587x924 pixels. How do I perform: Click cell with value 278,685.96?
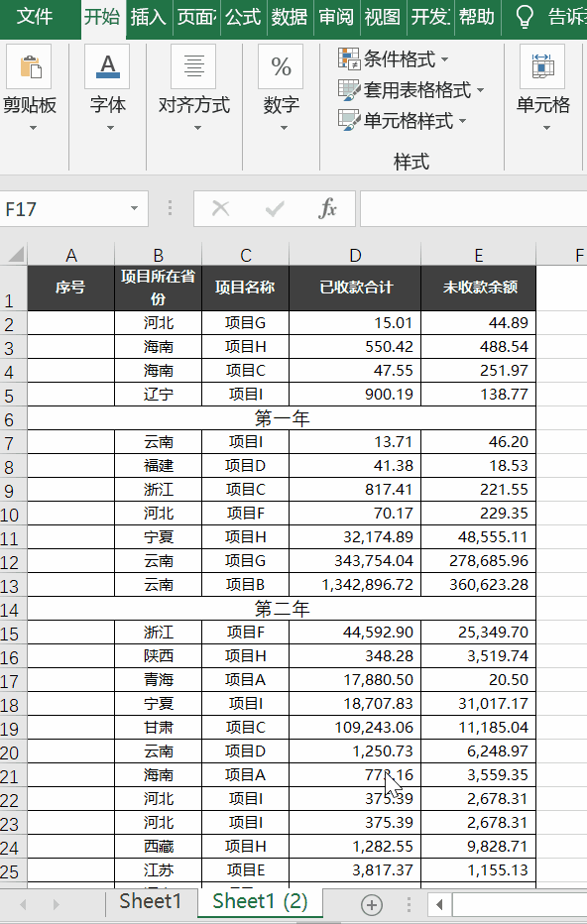(478, 560)
